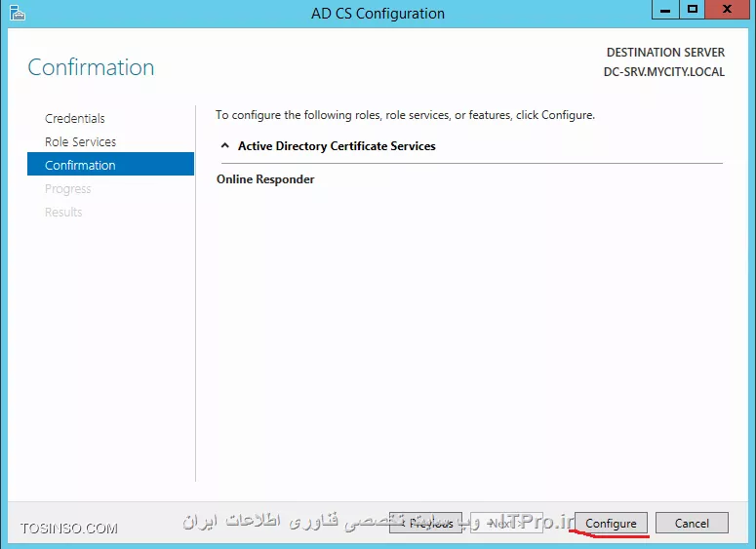Click the DESTINATION SERVER label
Viewport: 756px width, 549px height.
(665, 52)
